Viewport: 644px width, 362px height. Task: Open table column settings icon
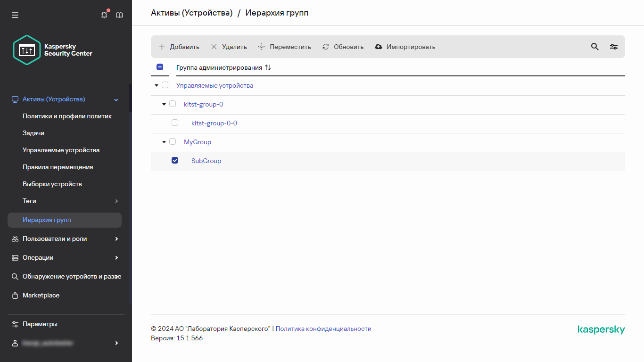coord(613,47)
